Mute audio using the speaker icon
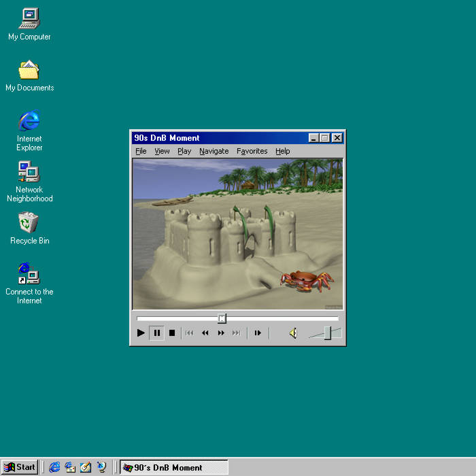Viewport: 476px width, 476px height. click(x=293, y=333)
